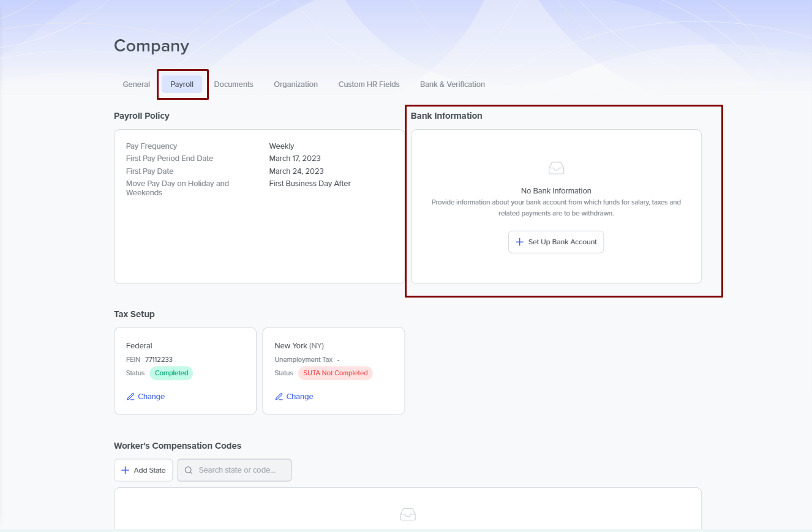
Task: Click the pencil icon in the Federal tax card
Action: coord(130,397)
